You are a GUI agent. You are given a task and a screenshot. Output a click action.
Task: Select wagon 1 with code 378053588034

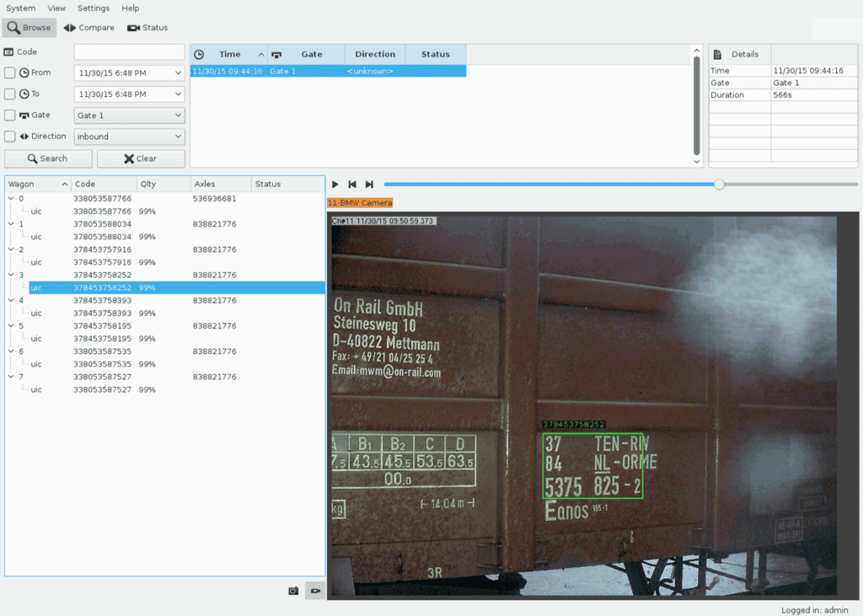point(165,224)
